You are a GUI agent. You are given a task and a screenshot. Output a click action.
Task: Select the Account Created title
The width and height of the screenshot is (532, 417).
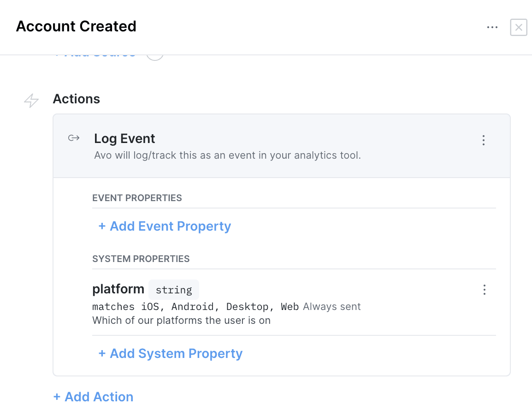76,26
